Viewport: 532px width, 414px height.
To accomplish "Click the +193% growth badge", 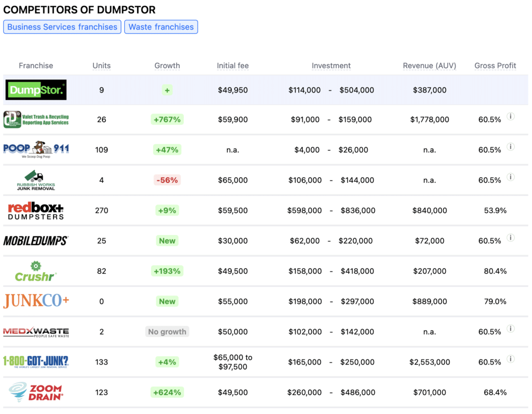I will pos(167,271).
